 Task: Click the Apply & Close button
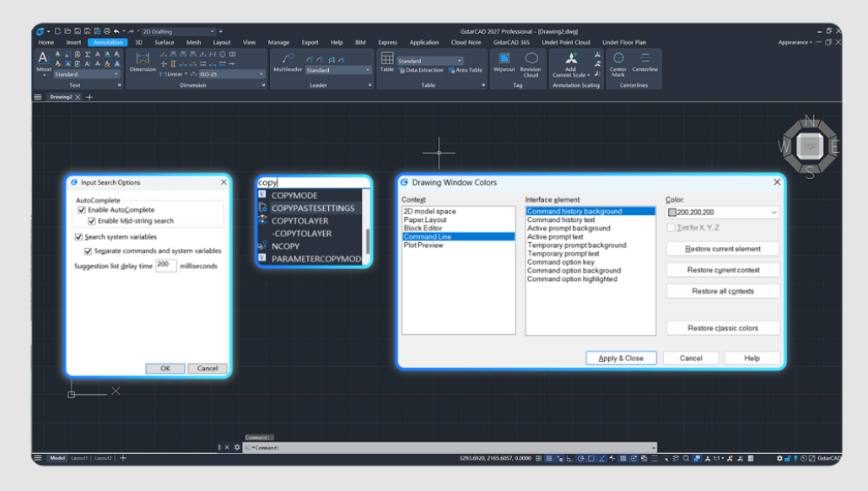[x=621, y=359]
